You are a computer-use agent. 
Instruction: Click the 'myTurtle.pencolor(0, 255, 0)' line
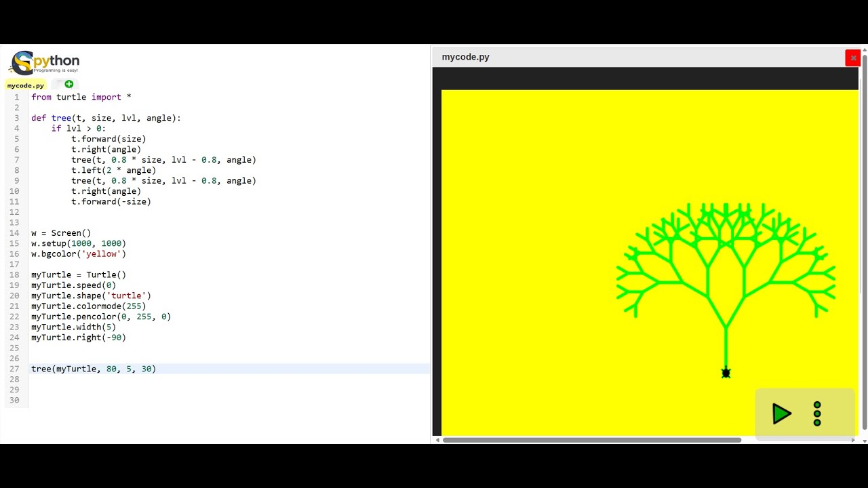(x=101, y=317)
